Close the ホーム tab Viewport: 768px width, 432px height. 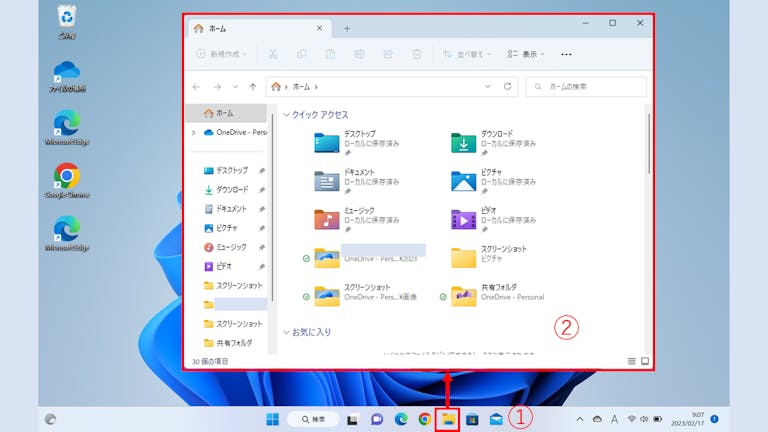pyautogui.click(x=319, y=28)
